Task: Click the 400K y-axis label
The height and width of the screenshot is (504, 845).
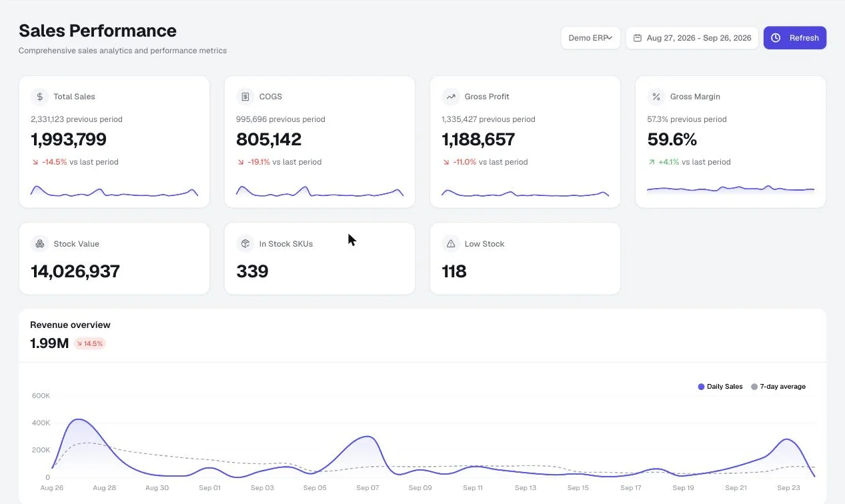Action: coord(41,423)
